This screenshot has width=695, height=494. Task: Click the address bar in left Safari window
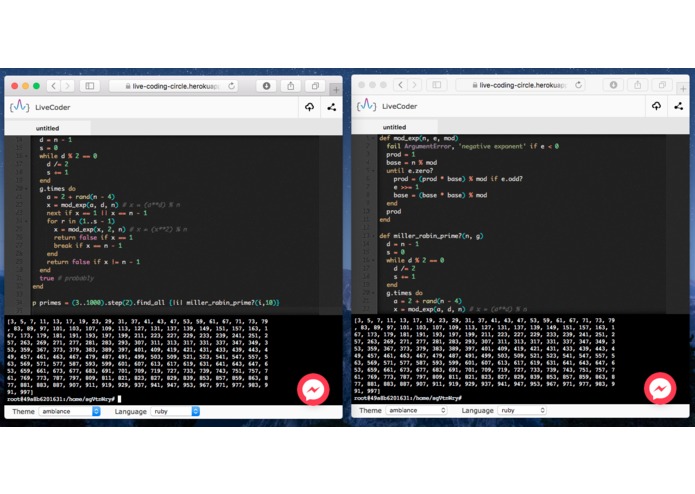[x=173, y=86]
